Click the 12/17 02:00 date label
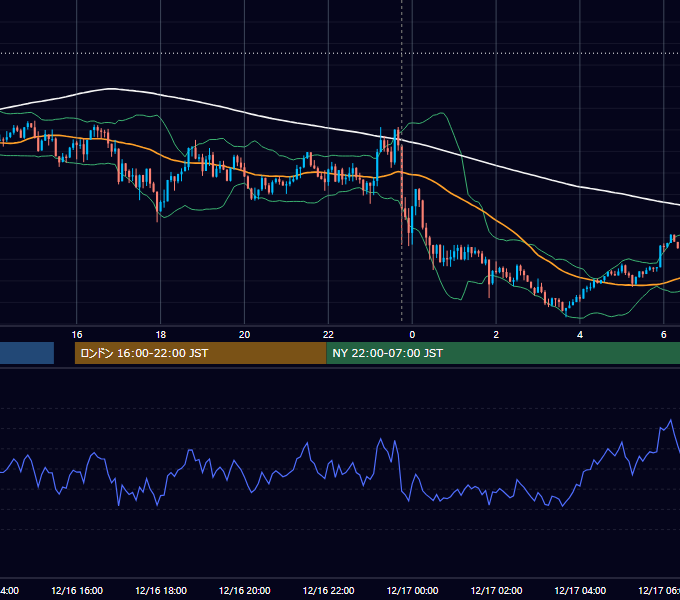 click(x=496, y=590)
